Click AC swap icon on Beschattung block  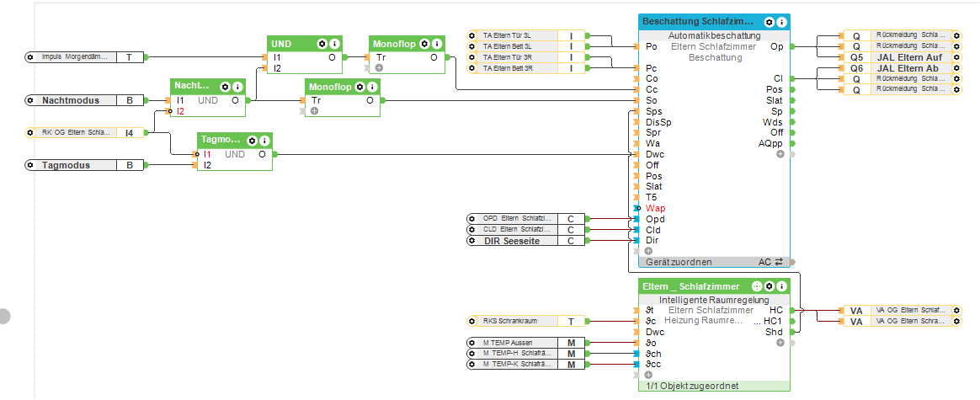[780, 262]
